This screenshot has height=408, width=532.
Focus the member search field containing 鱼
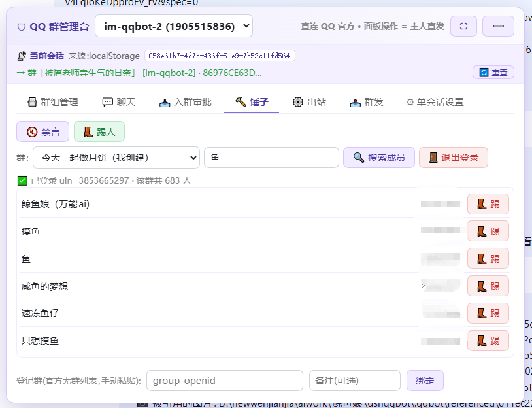[271, 158]
